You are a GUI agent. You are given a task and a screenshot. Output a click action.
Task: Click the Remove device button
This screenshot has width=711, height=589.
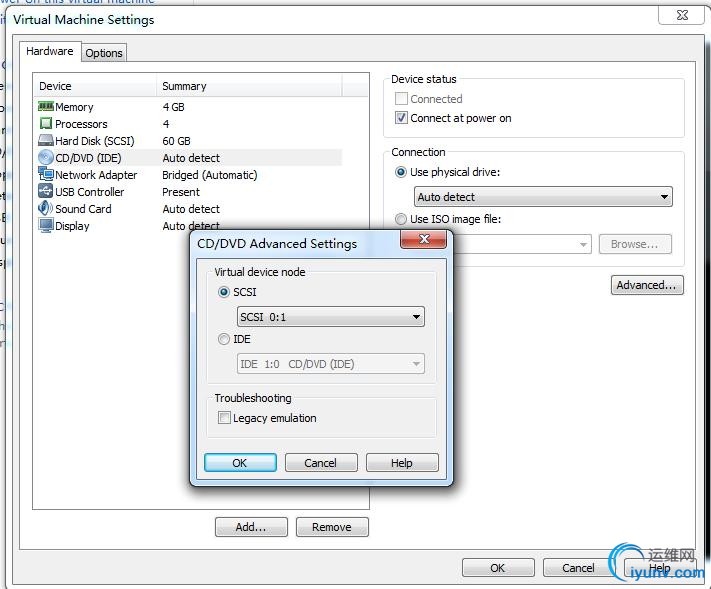click(332, 527)
